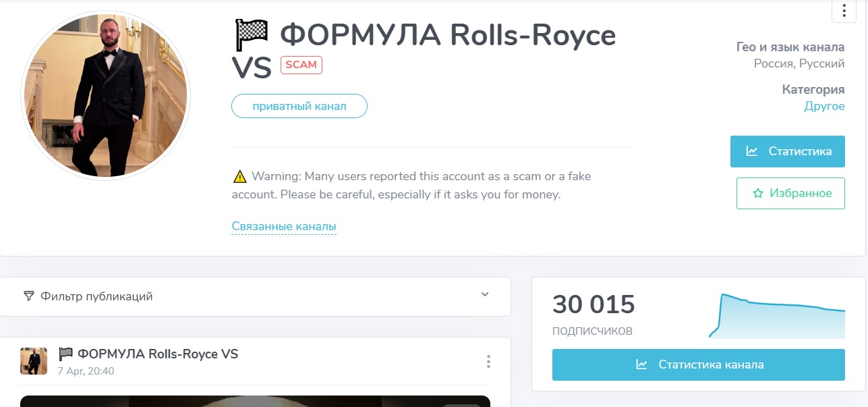
Task: Open the Статистика канала button
Action: (698, 364)
